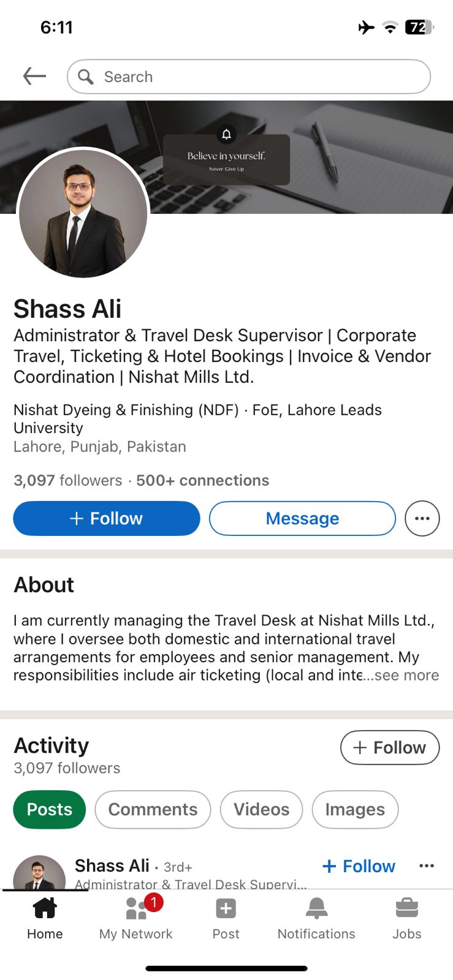Open Shass Ali's large profile photo
The image size is (453, 980).
[x=83, y=213]
